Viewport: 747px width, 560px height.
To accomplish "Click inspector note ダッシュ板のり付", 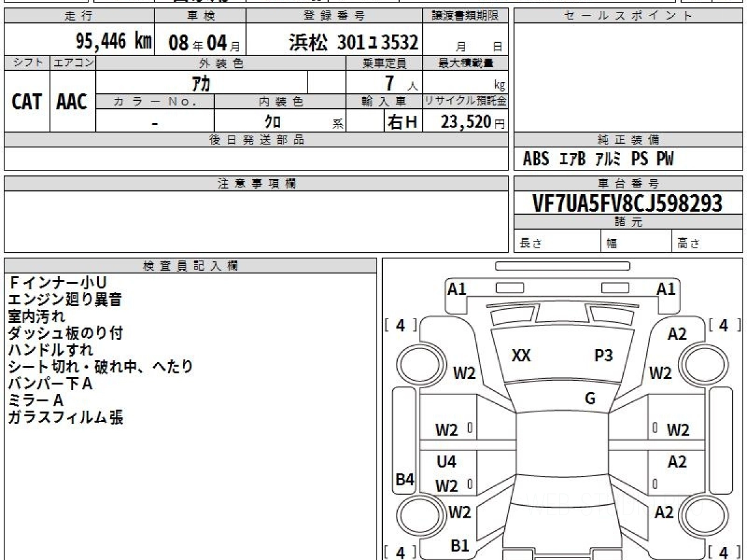I will click(65, 334).
